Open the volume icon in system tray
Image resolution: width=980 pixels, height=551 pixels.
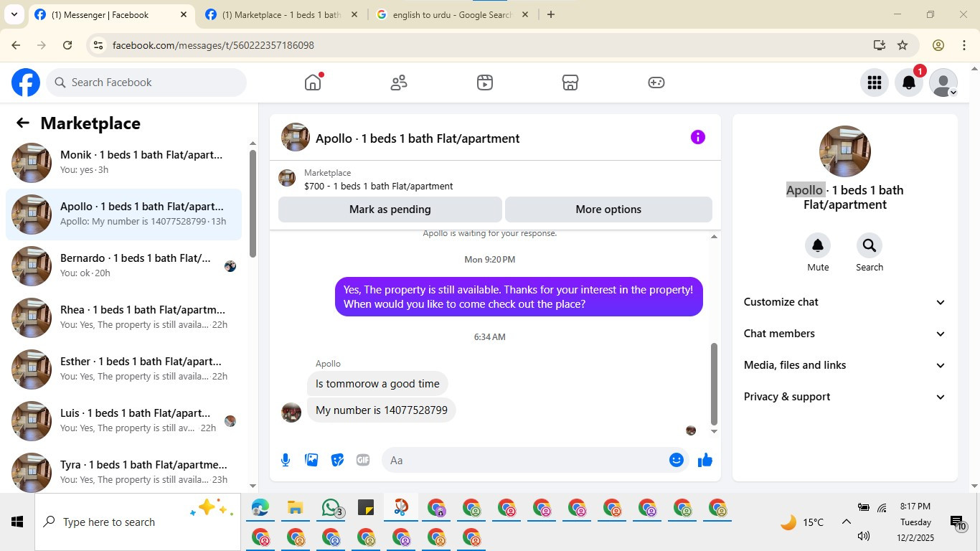click(864, 536)
